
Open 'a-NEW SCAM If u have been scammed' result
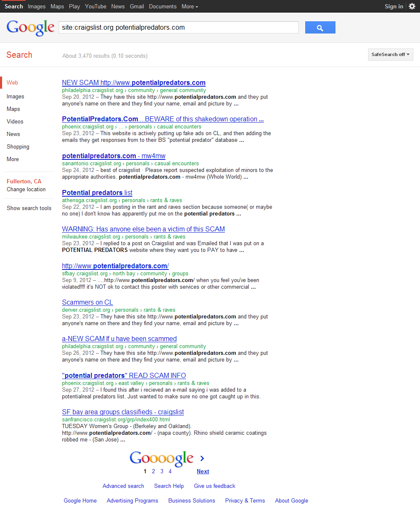(x=119, y=339)
